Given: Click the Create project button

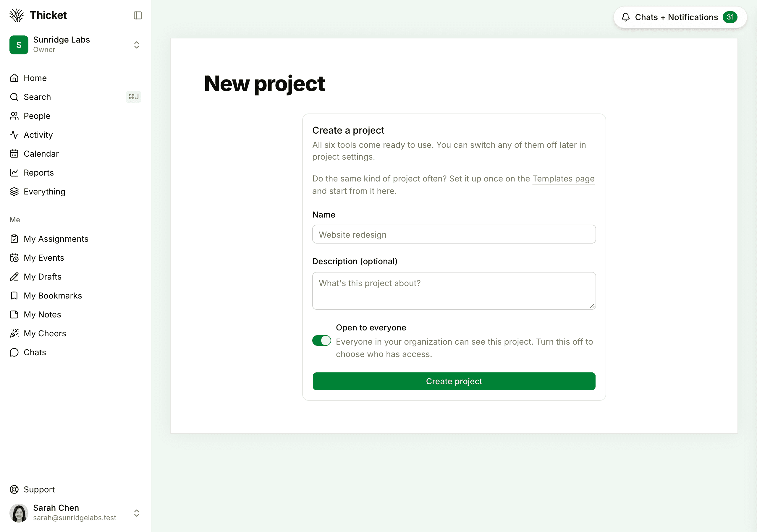Looking at the screenshot, I should [454, 381].
